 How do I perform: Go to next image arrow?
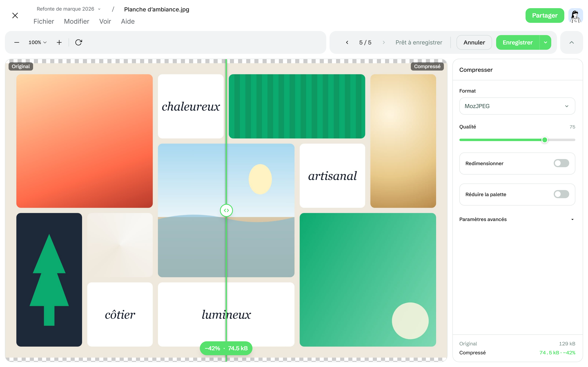(x=384, y=42)
